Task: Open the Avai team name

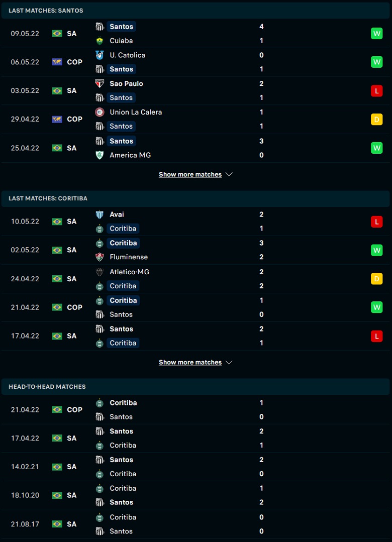Action: [117, 214]
